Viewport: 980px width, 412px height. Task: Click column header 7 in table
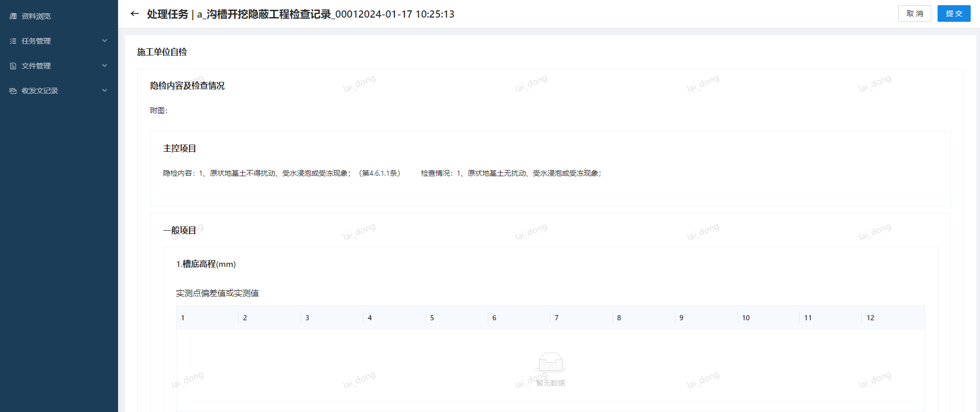pyautogui.click(x=582, y=318)
